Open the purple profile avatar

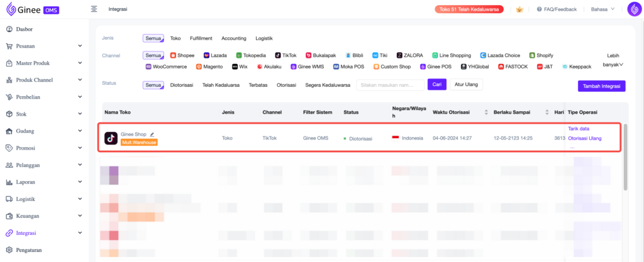tap(635, 9)
